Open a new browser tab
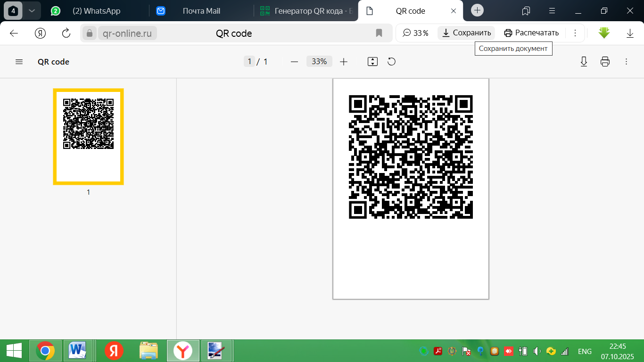 [x=478, y=10]
